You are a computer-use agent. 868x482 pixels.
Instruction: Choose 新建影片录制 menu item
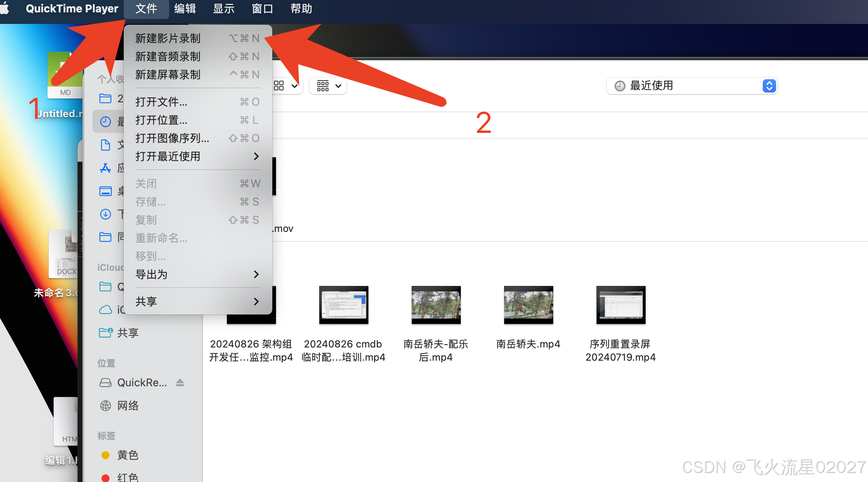pyautogui.click(x=168, y=38)
